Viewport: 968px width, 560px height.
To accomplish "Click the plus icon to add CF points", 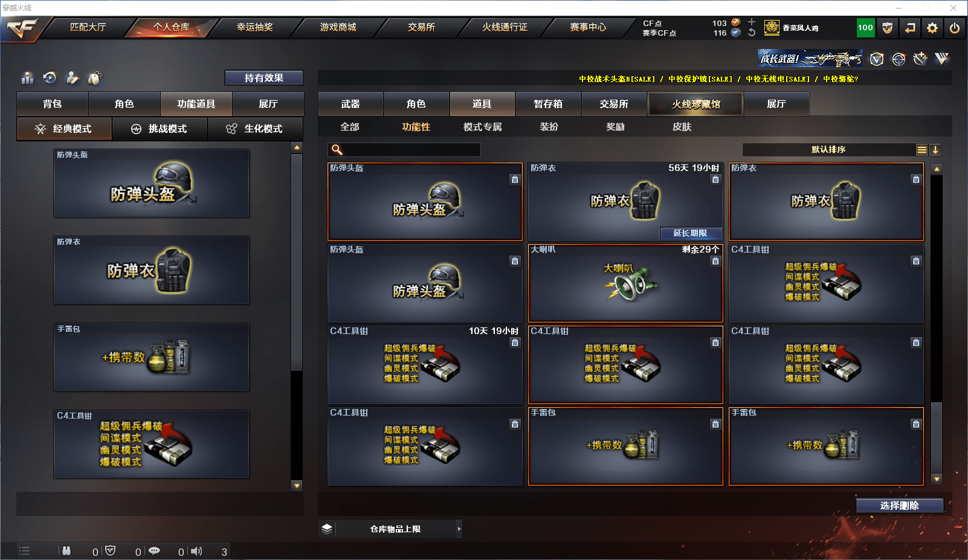I will 752,22.
